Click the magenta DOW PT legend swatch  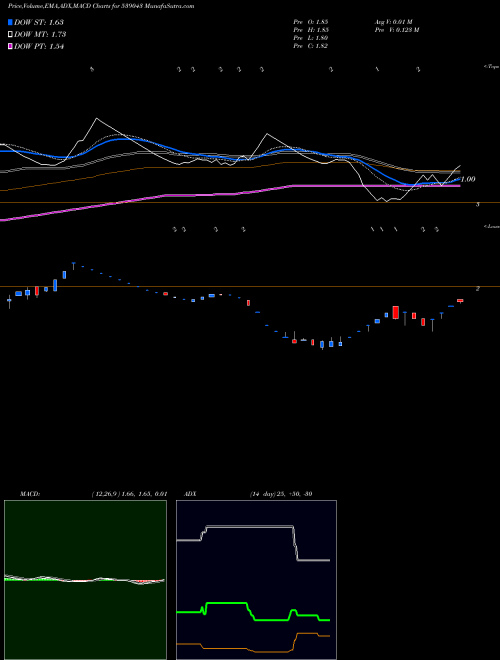(10, 47)
